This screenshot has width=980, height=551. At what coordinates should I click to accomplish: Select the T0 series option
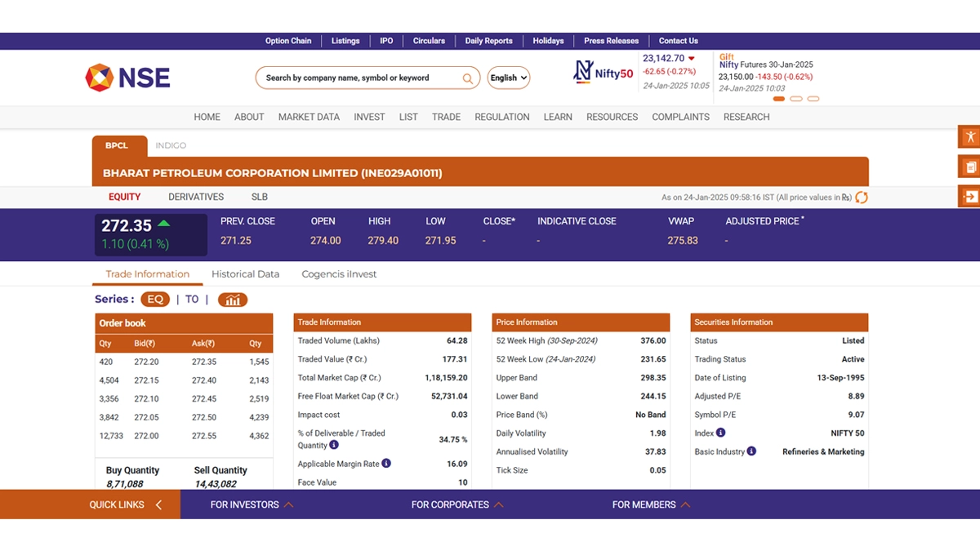tap(192, 300)
